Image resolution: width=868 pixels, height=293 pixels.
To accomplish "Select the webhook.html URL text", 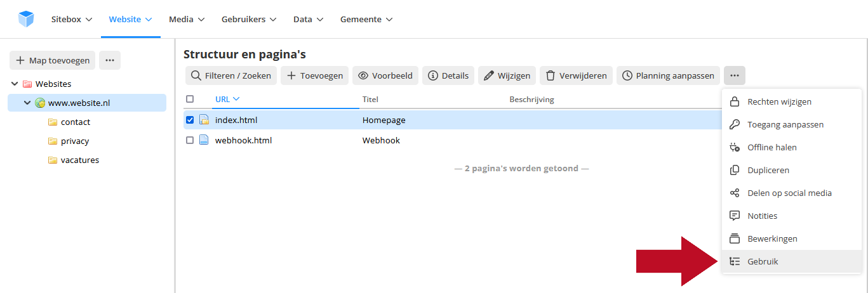I will point(243,140).
